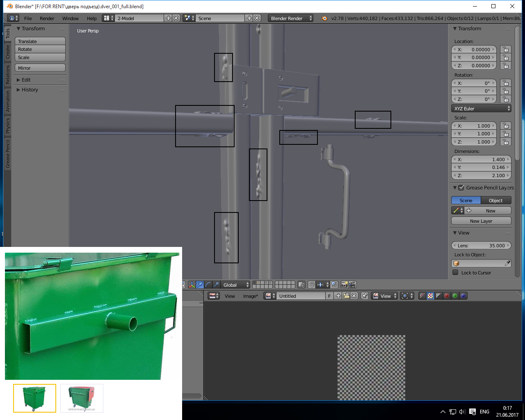Click the eyedropper in Lock to Object field

(x=507, y=263)
